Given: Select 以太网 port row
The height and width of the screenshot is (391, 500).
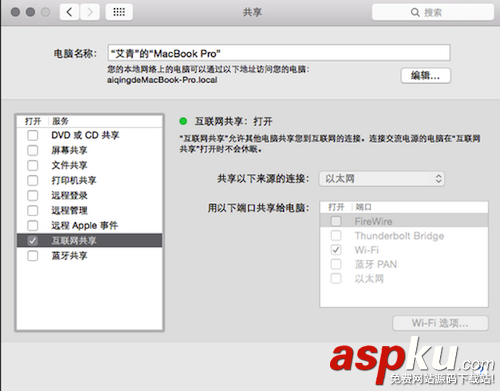Looking at the screenshot, I should tap(404, 278).
